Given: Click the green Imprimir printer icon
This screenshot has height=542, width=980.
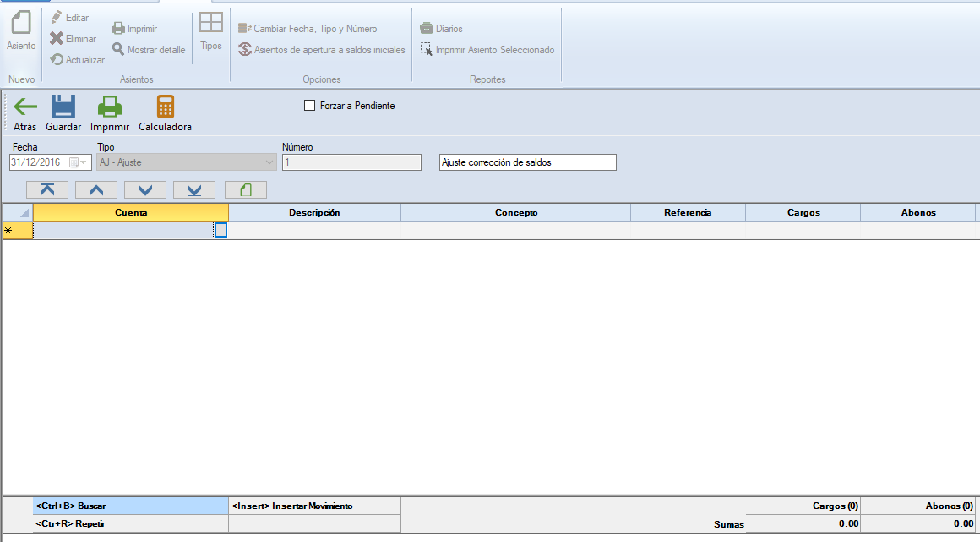Looking at the screenshot, I should [x=110, y=107].
